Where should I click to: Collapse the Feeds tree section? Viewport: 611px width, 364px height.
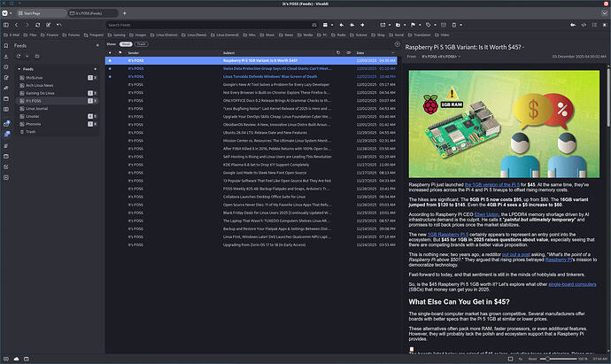pos(19,67)
